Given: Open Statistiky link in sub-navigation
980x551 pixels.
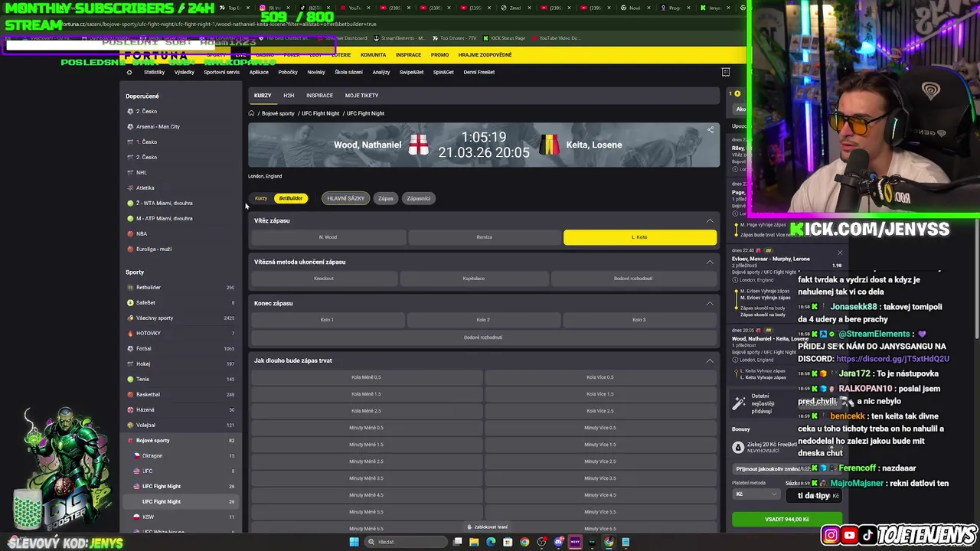Looking at the screenshot, I should [154, 72].
